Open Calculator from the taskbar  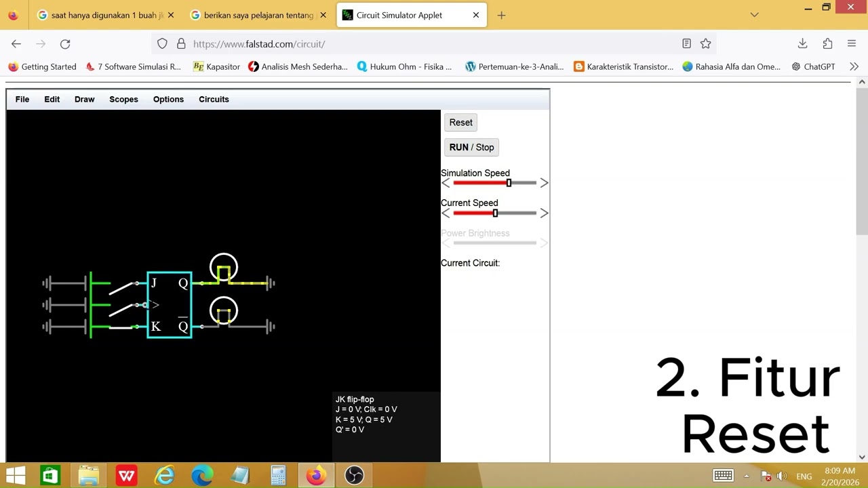[x=278, y=476]
